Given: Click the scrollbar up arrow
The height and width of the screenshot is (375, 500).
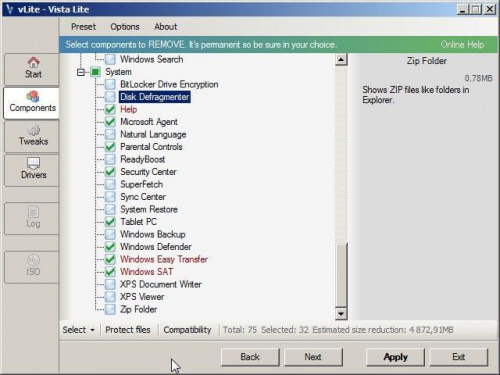Looking at the screenshot, I should tap(341, 60).
